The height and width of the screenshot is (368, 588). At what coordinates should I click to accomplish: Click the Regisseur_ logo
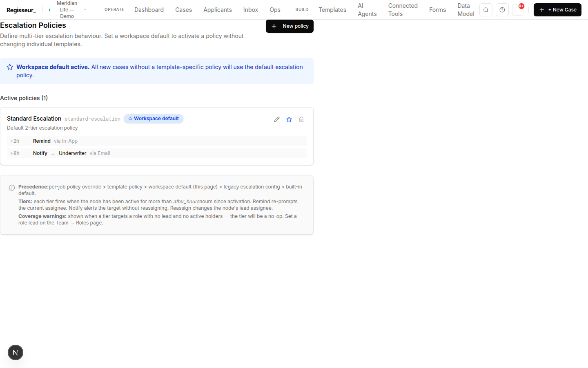[x=21, y=10]
